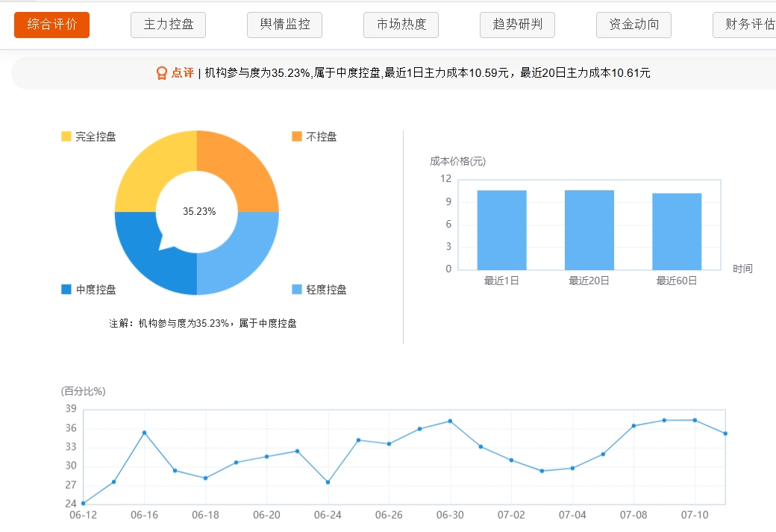Click the 07-04 line chart data point
This screenshot has height=532, width=776.
click(572, 468)
